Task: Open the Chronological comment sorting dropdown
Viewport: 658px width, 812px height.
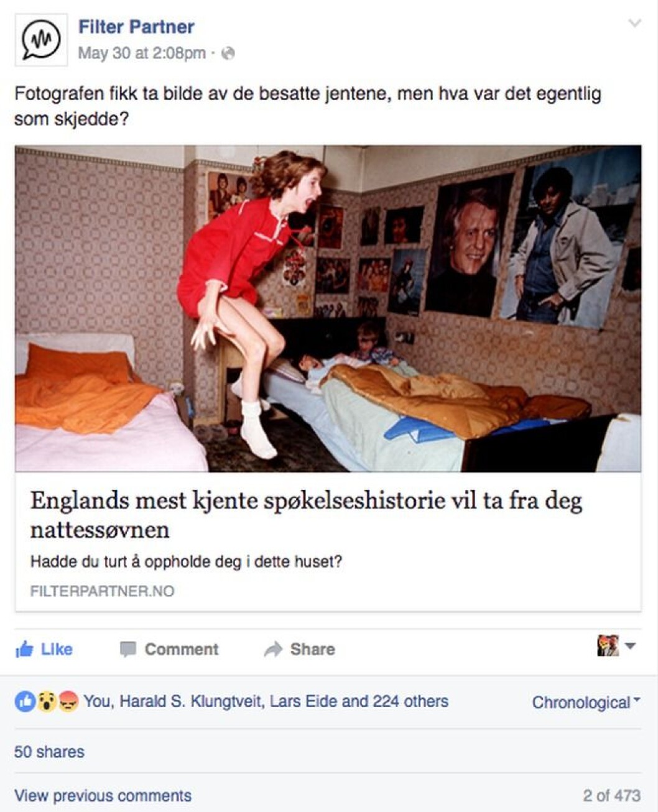Action: point(586,703)
